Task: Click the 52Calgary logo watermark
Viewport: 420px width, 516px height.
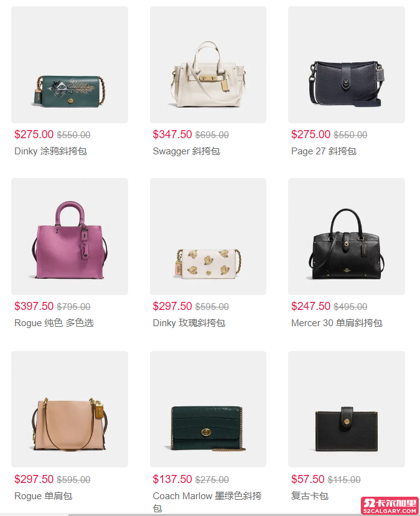Action: (390, 506)
